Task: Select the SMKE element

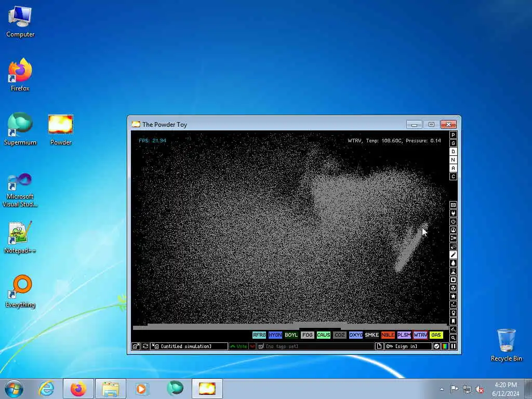Action: click(x=372, y=335)
